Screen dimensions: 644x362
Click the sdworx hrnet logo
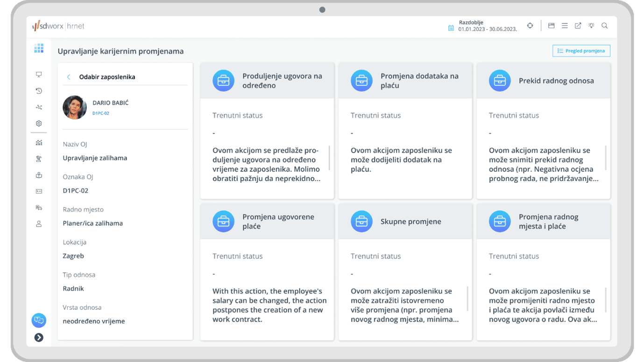(58, 26)
